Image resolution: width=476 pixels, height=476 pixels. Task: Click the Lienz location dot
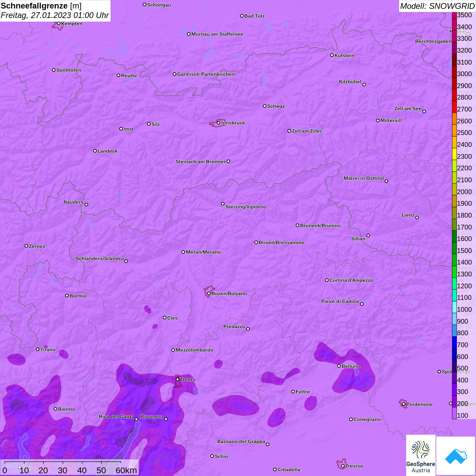point(417,218)
